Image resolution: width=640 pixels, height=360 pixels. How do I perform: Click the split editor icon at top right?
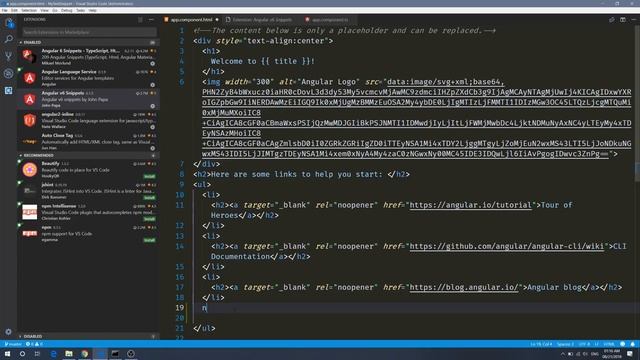[x=622, y=20]
